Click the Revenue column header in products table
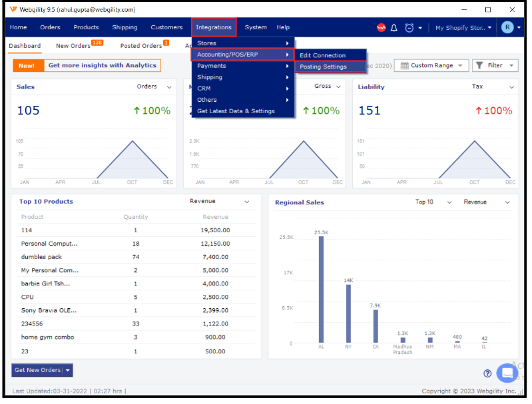The width and height of the screenshot is (532, 404). click(216, 217)
